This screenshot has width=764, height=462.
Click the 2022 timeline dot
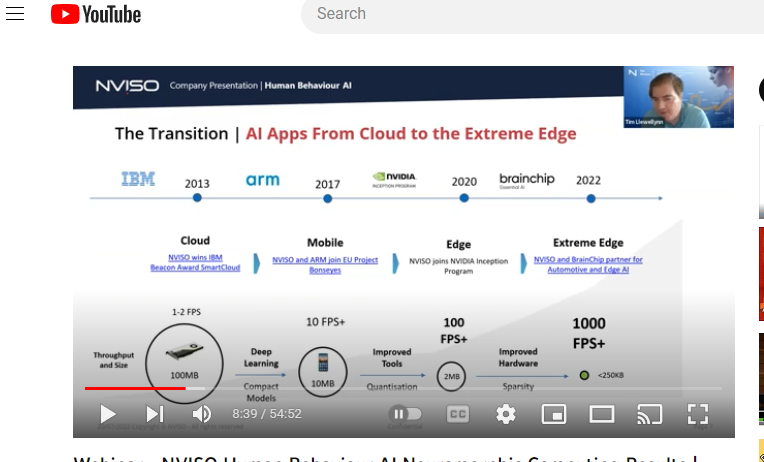591,198
